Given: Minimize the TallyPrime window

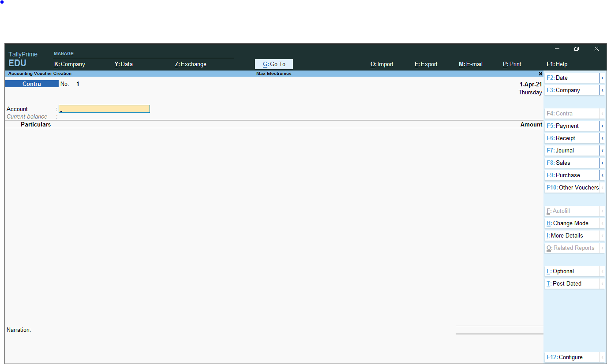Looking at the screenshot, I should pyautogui.click(x=557, y=49).
